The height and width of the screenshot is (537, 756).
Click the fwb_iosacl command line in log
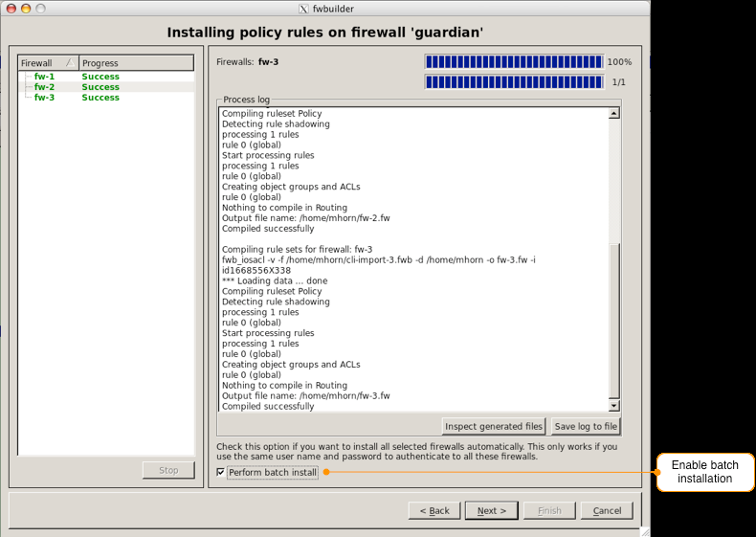coord(379,260)
